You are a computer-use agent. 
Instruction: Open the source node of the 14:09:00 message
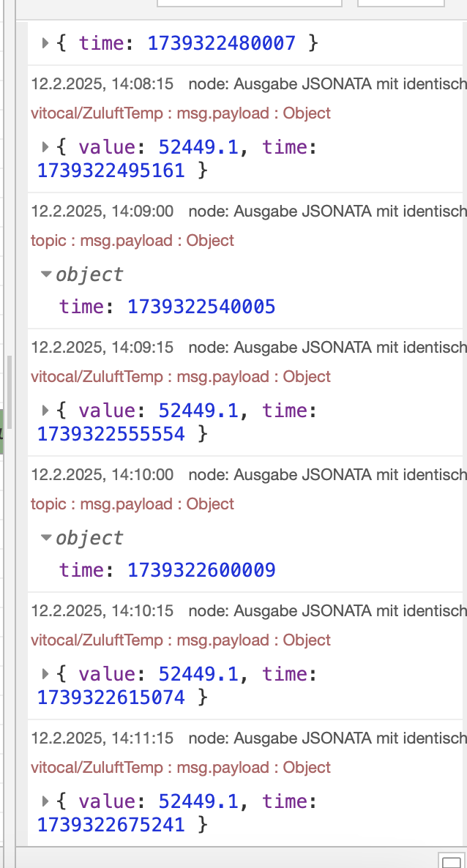tap(327, 212)
